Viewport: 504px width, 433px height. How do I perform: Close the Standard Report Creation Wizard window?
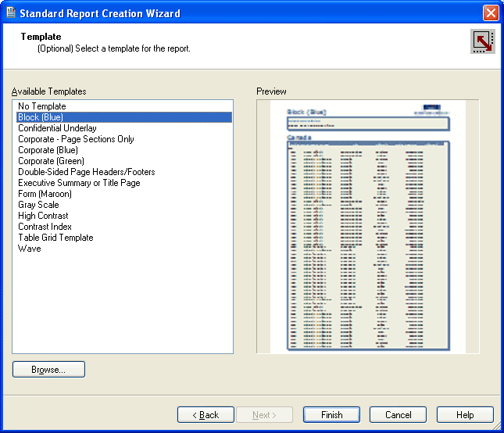[491, 13]
